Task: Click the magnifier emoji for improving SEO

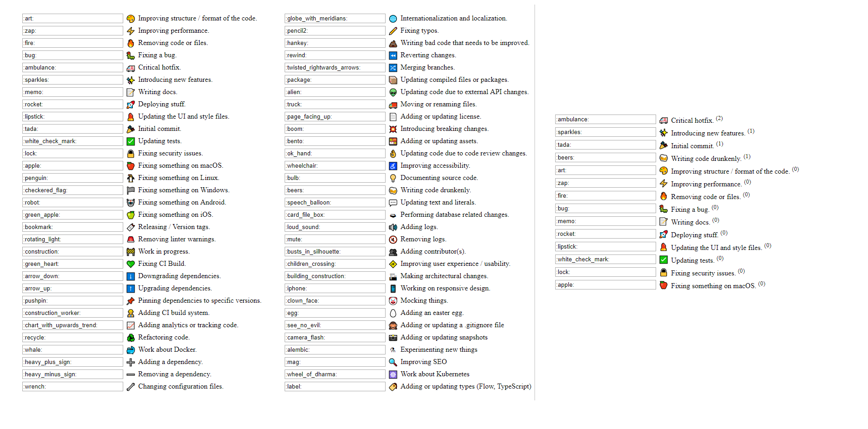Action: [393, 362]
